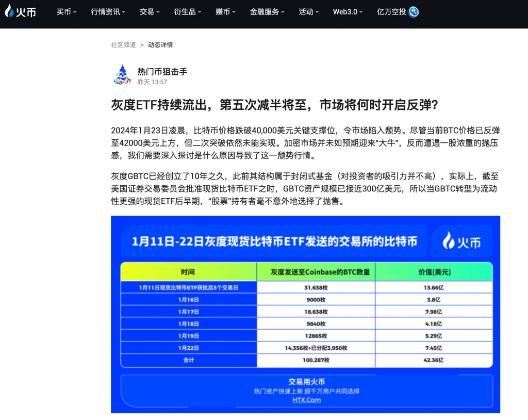Click the 18,638枚 cell
Screen dimensions: 528x420
316,312
